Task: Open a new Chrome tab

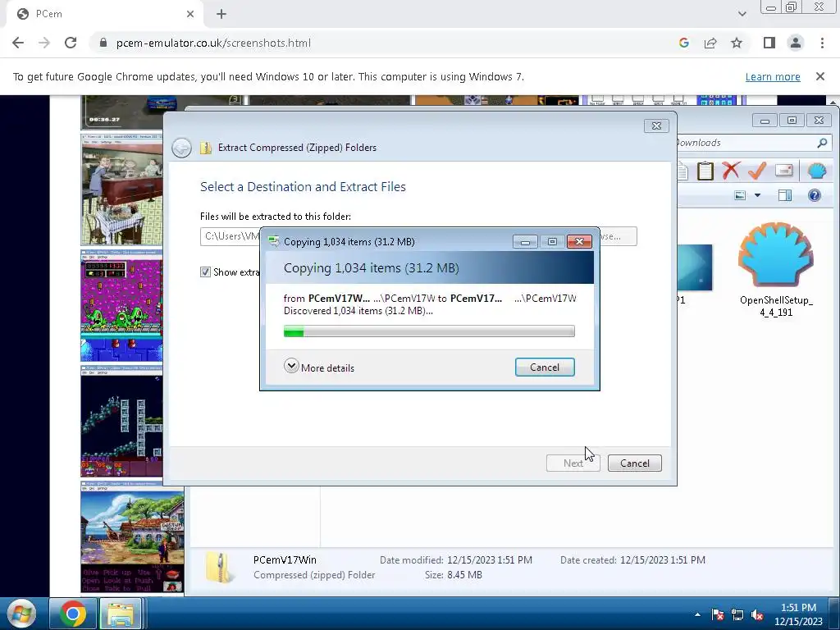Action: tap(221, 14)
